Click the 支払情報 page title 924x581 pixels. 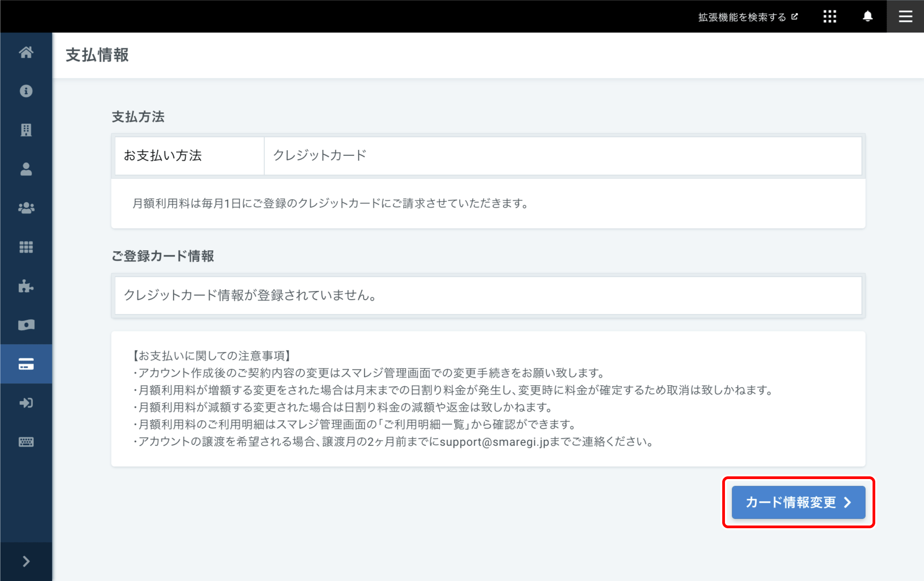[97, 55]
